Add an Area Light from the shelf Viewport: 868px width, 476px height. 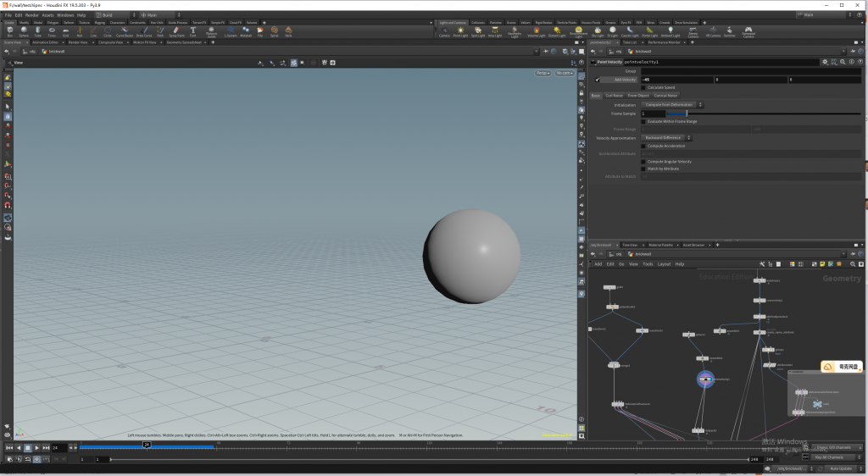(495, 32)
